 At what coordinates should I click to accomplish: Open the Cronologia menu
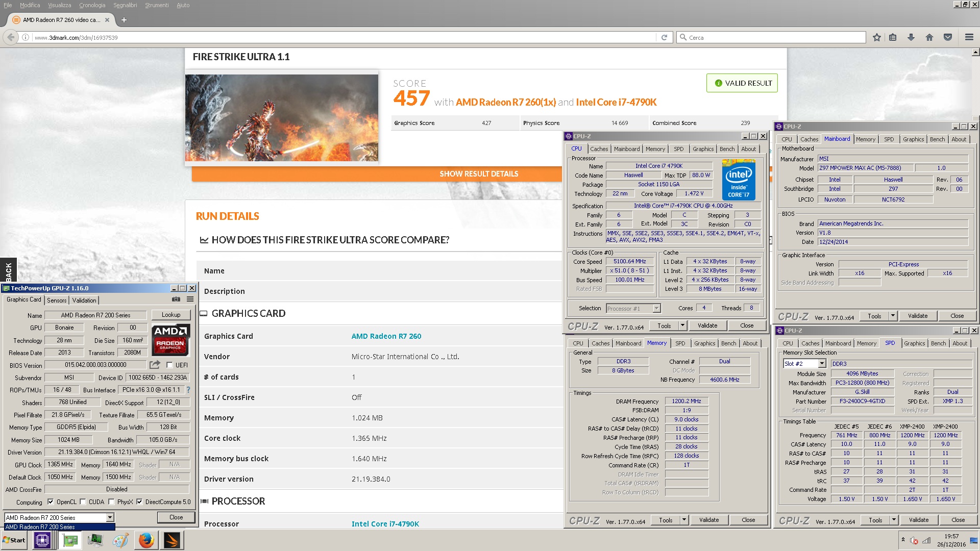click(92, 5)
